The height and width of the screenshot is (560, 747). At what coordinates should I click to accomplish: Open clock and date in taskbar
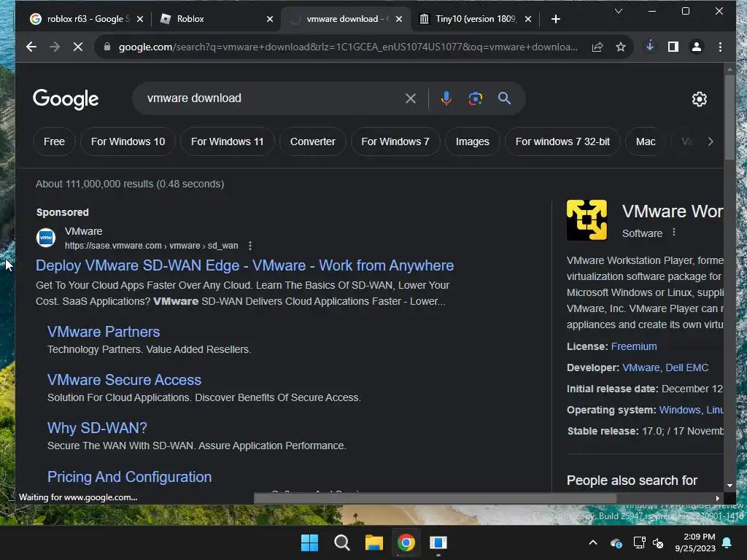click(x=695, y=542)
